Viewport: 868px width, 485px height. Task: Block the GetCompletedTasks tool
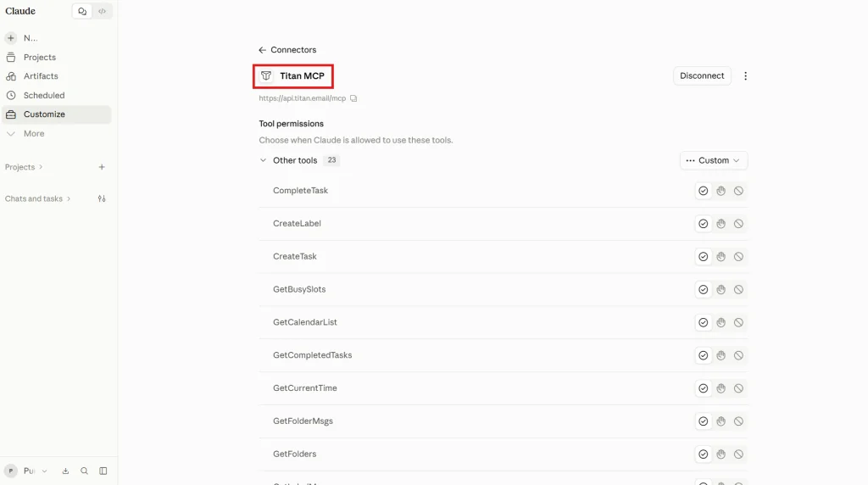coord(738,355)
